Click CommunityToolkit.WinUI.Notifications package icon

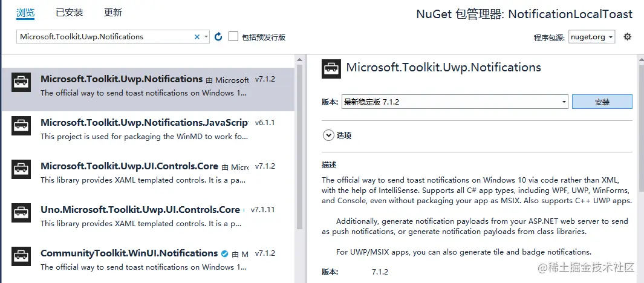pos(21,256)
